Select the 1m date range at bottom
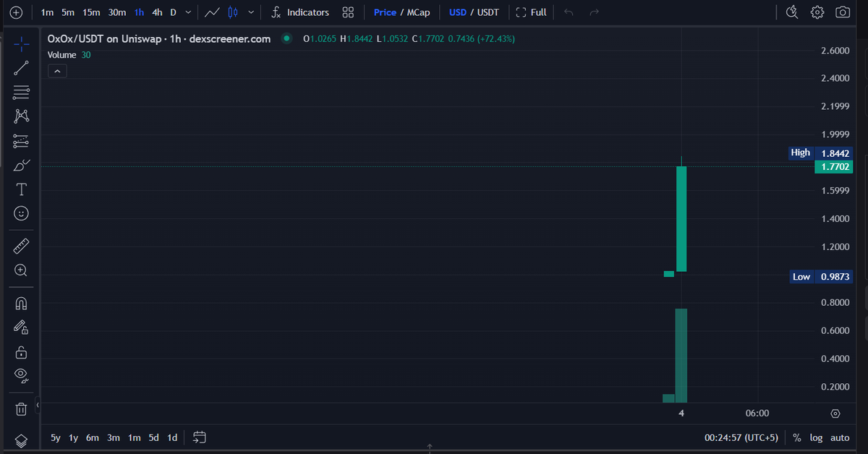Screen dimensions: 868x454 point(135,437)
